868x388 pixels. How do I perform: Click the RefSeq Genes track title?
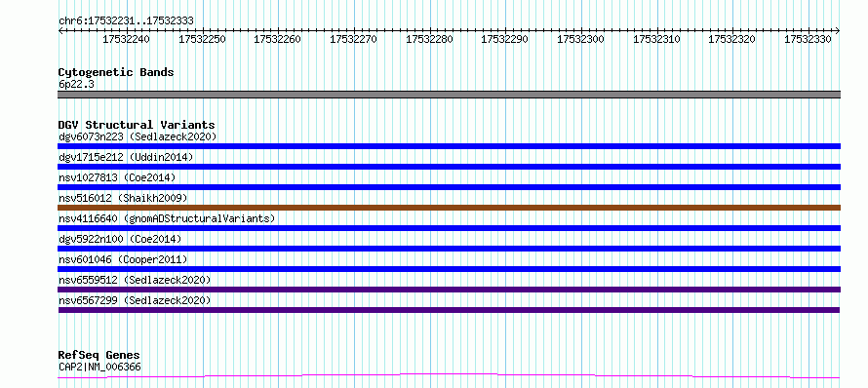pos(99,356)
